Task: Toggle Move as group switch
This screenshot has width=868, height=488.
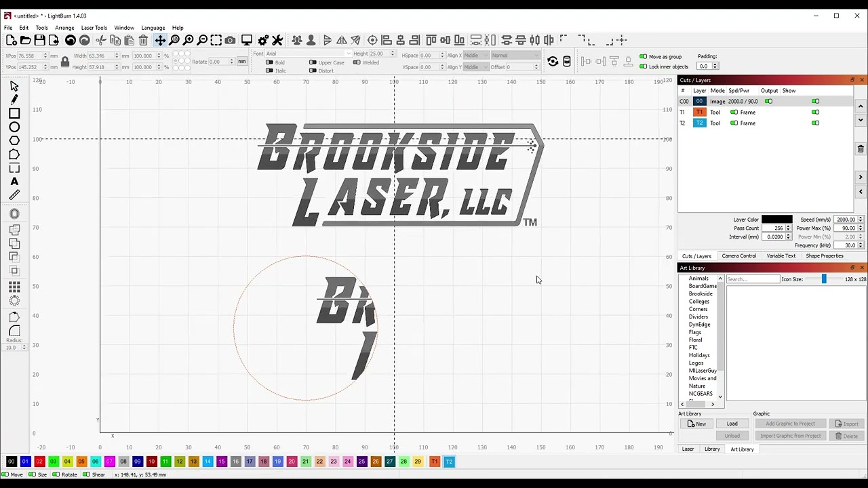Action: pos(643,57)
